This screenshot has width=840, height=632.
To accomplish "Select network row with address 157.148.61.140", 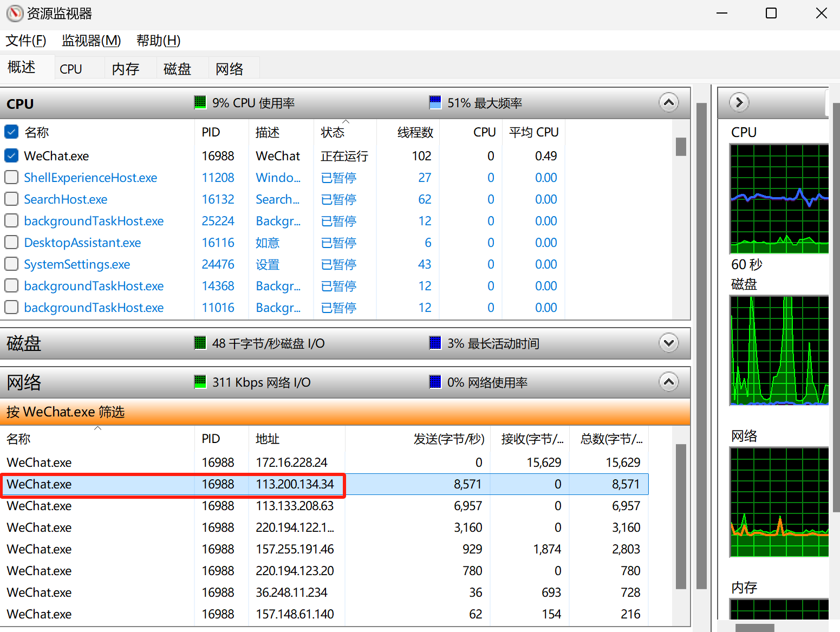I will (x=324, y=614).
